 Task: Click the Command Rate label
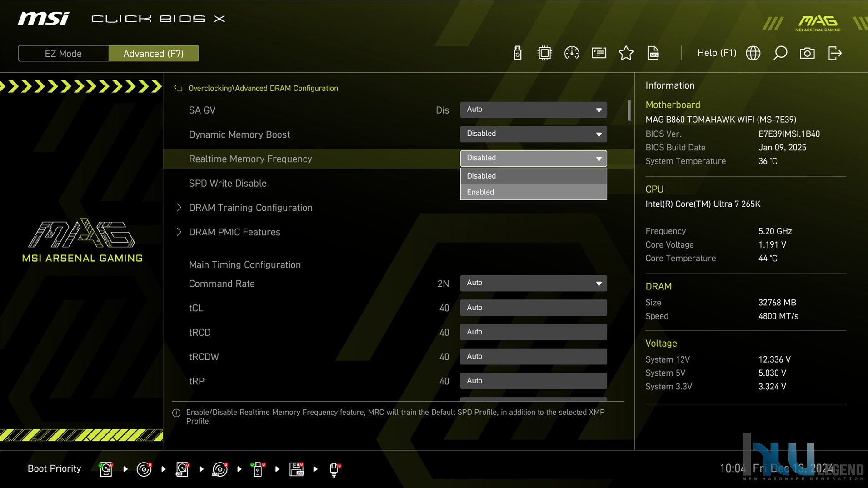point(222,284)
